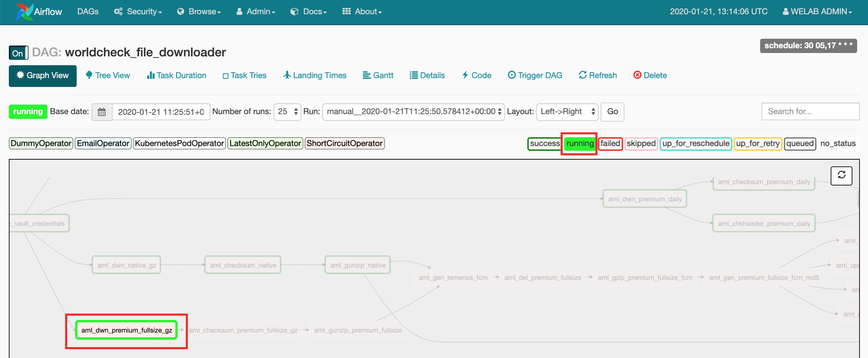Click the aml_dwn_premium_fullsize_gz task node
The width and height of the screenshot is (868, 358).
(127, 330)
